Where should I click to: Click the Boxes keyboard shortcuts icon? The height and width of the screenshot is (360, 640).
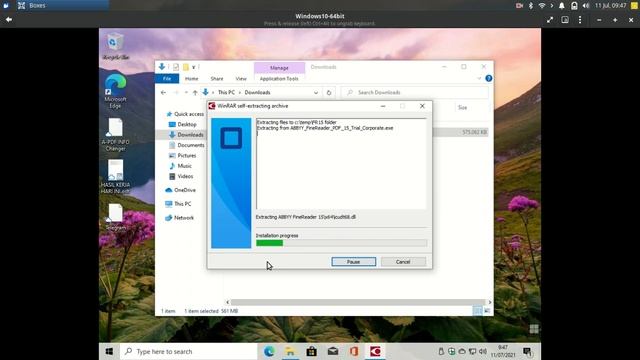click(565, 20)
